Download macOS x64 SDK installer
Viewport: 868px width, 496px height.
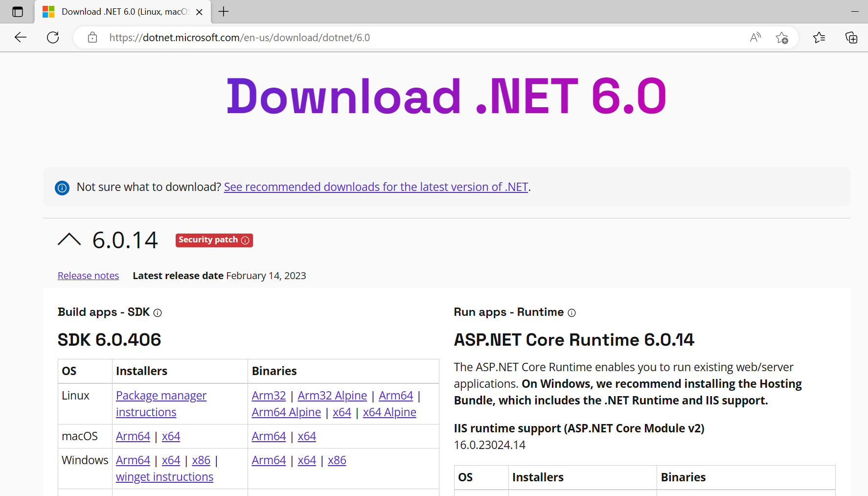click(171, 436)
